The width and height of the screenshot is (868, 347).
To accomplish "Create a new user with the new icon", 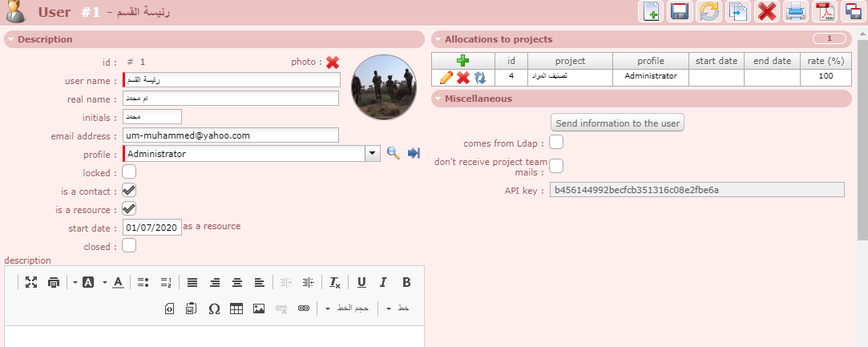I will [651, 12].
